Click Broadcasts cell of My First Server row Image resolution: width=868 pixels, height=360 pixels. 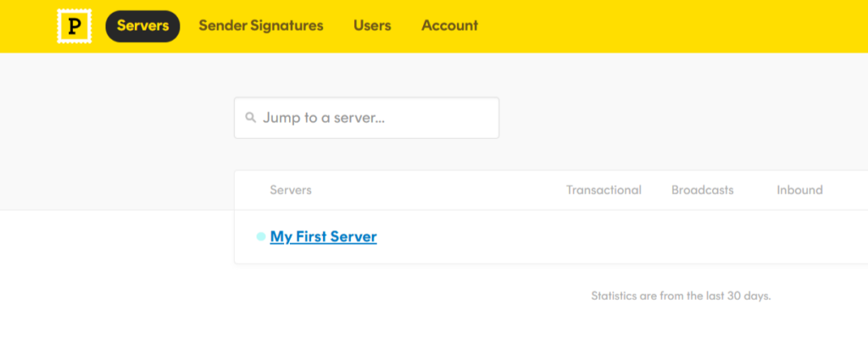(702, 237)
